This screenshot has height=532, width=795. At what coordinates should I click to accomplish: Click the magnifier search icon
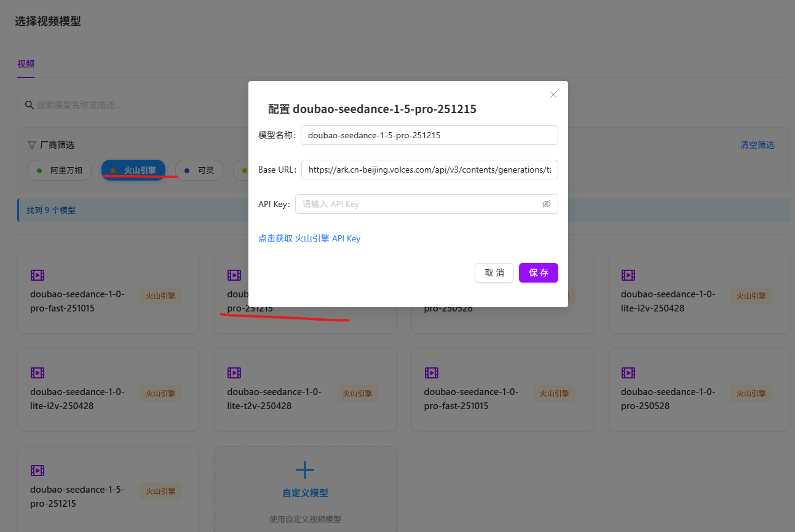[29, 105]
